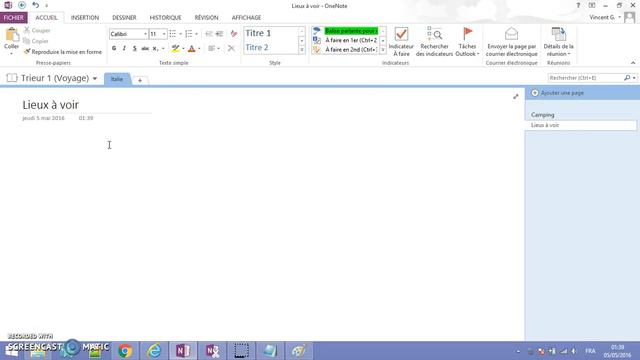Viewport: 640px width, 360px height.
Task: Click Ajouter une page
Action: [x=558, y=93]
